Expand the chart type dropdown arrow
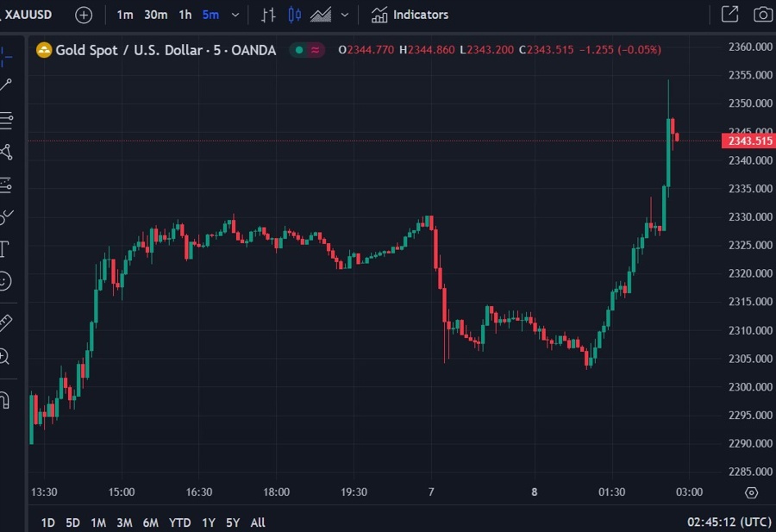776x532 pixels. pyautogui.click(x=343, y=15)
